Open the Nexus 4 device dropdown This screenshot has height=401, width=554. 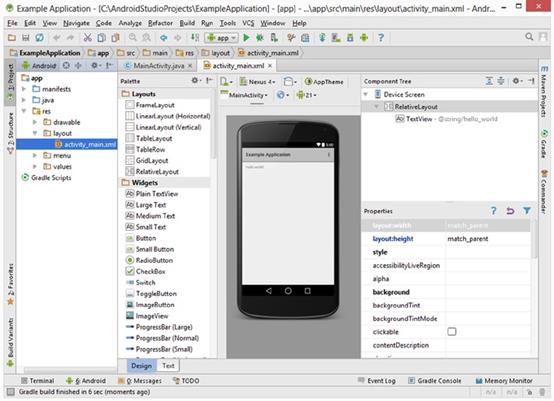(258, 82)
